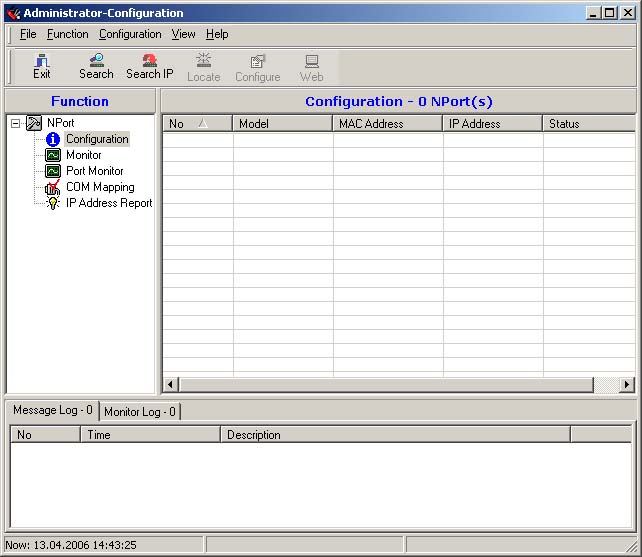Open IP Address Report lightbulb item
The height and width of the screenshot is (557, 642).
click(x=53, y=203)
